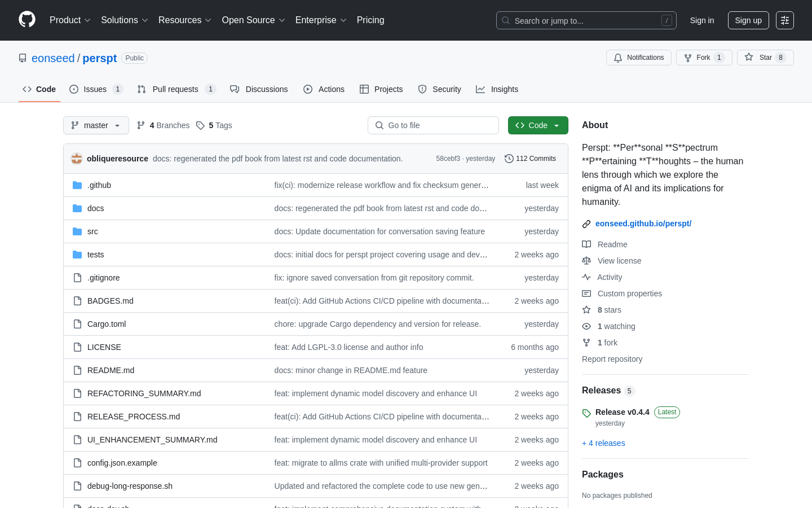Open the Pricing page
The width and height of the screenshot is (812, 508).
(x=370, y=20)
